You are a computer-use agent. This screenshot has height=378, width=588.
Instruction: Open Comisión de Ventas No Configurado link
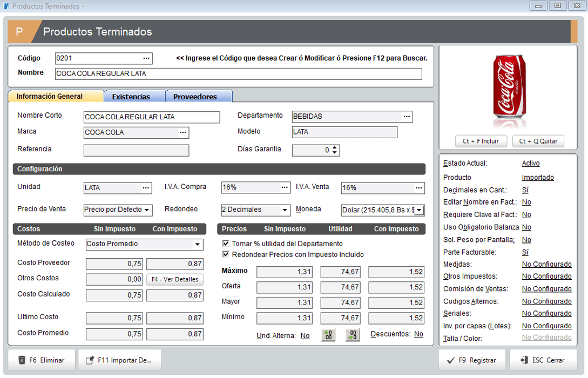[x=547, y=289]
